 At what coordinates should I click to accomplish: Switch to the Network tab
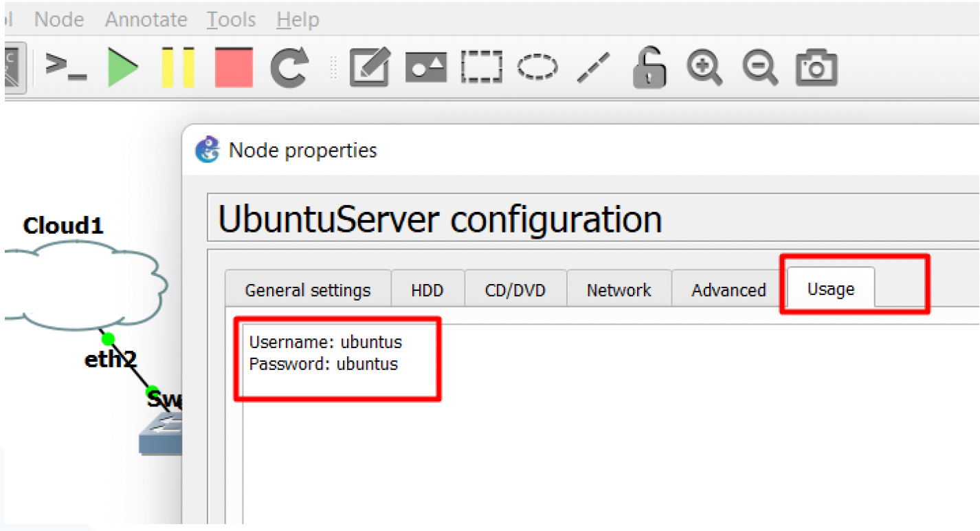619,290
